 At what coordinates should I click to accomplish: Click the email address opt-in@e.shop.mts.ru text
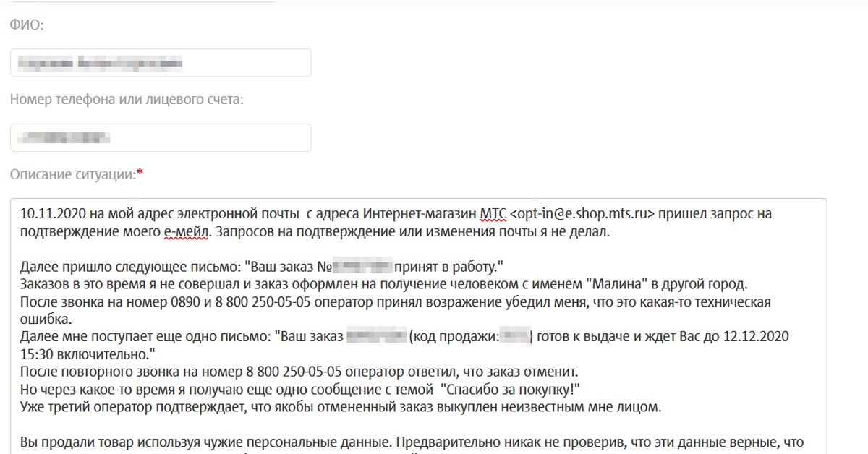click(582, 214)
